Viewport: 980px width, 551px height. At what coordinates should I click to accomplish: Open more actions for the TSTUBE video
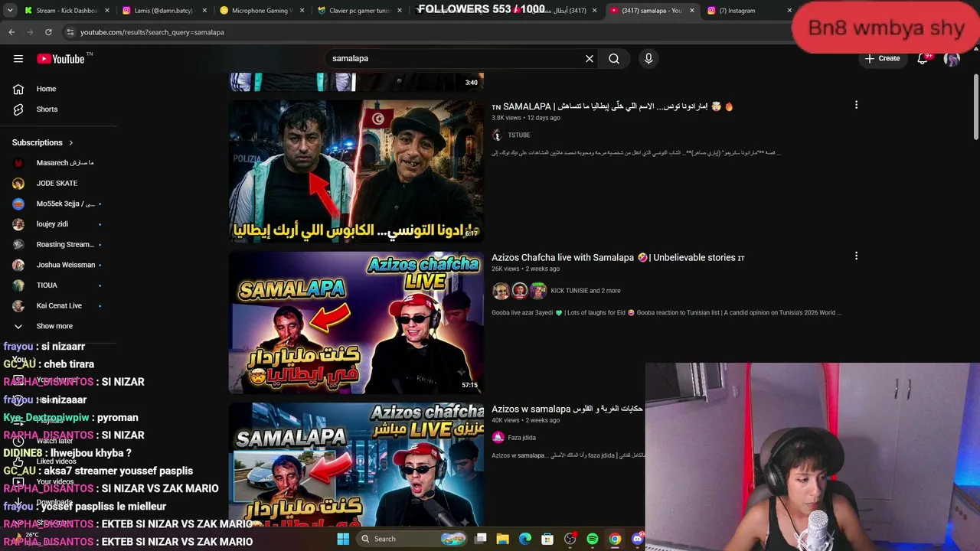click(x=856, y=105)
